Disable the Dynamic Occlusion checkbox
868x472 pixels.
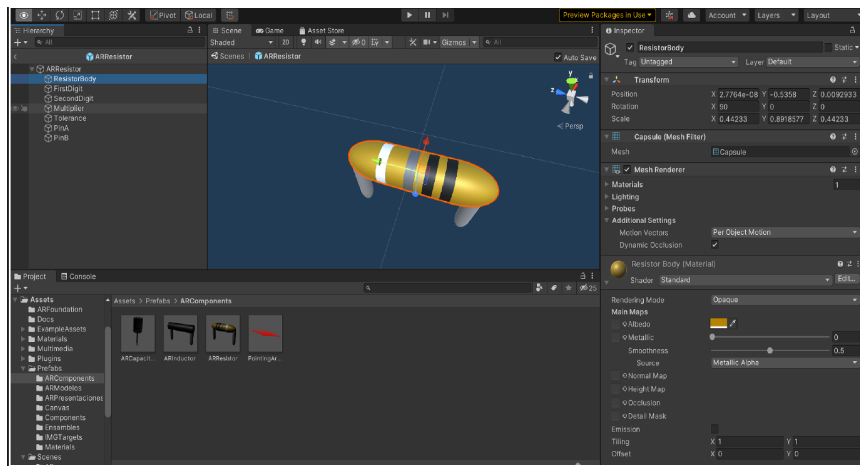(x=714, y=245)
